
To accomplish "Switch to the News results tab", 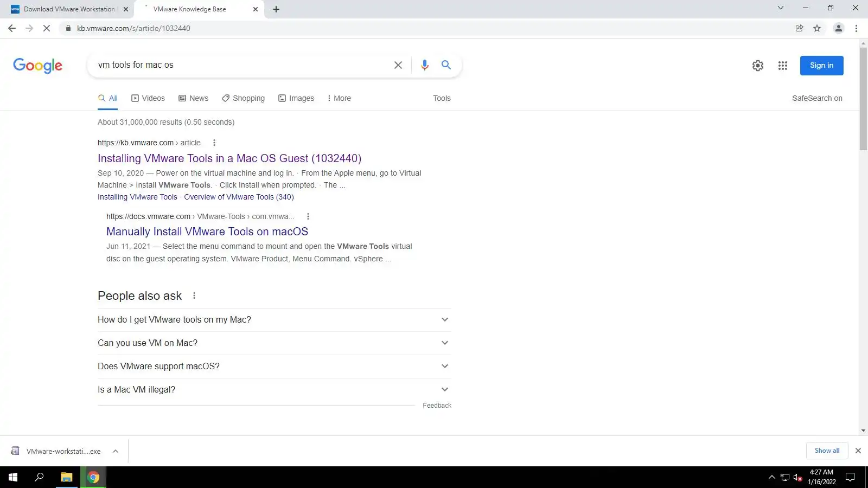I will coord(194,98).
